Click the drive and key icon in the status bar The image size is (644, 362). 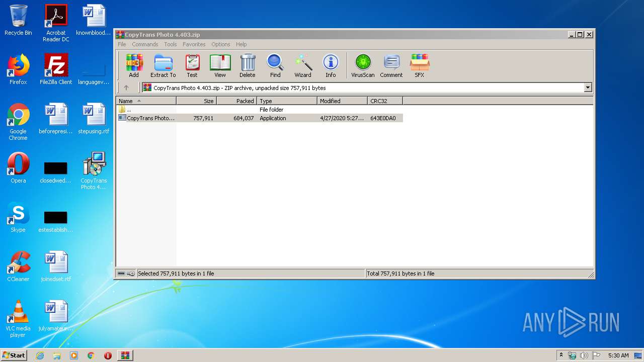[x=126, y=274]
